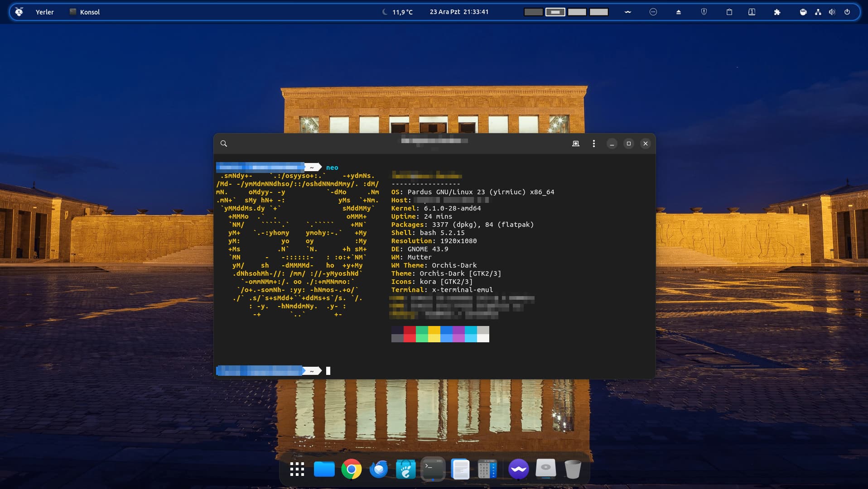Open the Yerler places menu
This screenshot has width=868, height=489.
(44, 12)
